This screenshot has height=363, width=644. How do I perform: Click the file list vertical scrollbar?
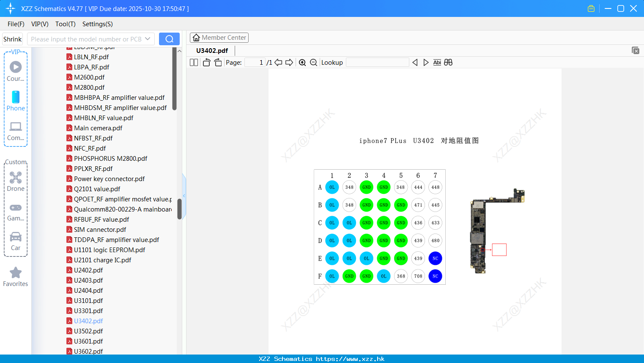pyautogui.click(x=179, y=209)
